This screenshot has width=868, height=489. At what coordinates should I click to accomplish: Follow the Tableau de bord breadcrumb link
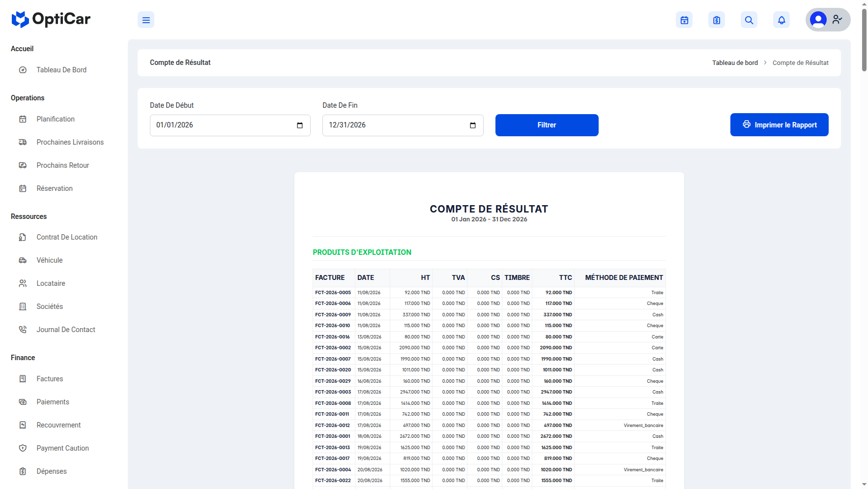click(x=735, y=63)
